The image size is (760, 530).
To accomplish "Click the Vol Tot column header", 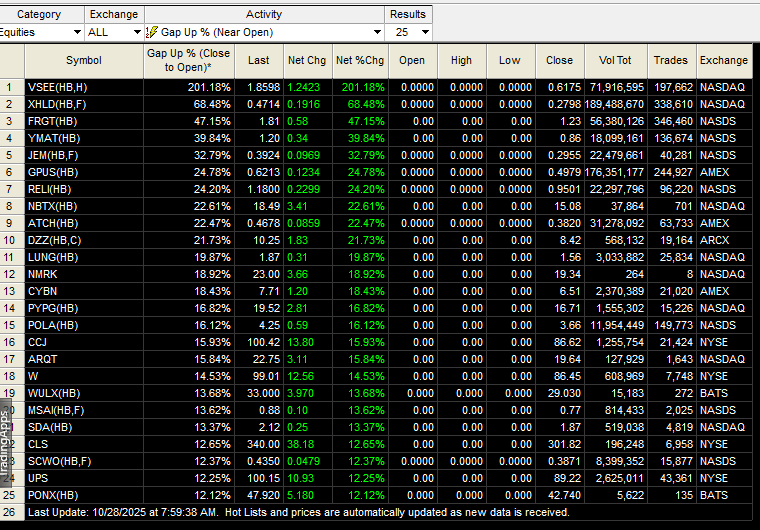I will click(616, 61).
